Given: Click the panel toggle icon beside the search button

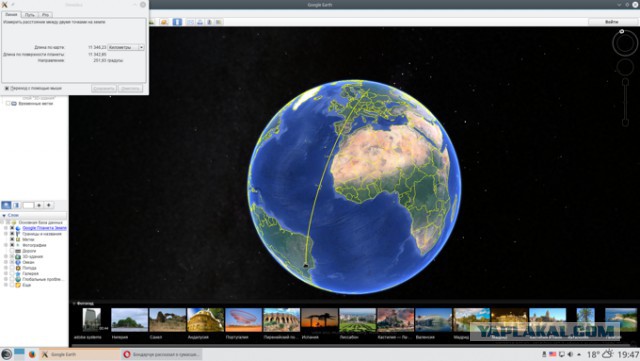Looking at the screenshot, I should click(16, 205).
